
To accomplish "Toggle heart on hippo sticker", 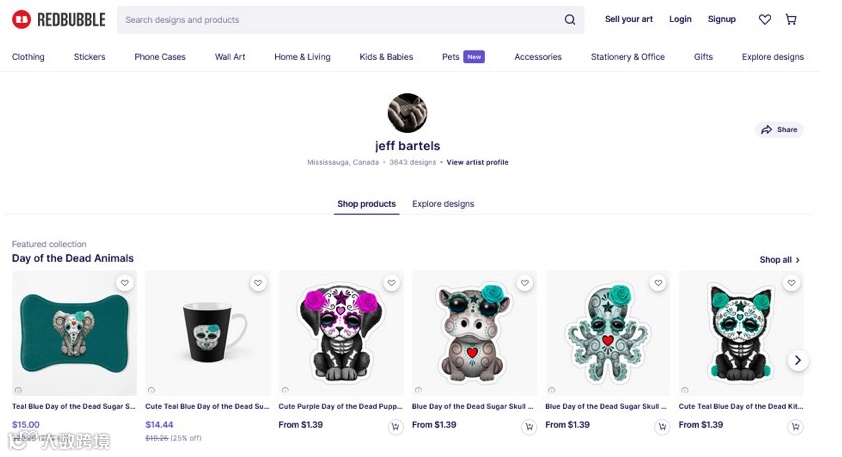I will pos(525,283).
